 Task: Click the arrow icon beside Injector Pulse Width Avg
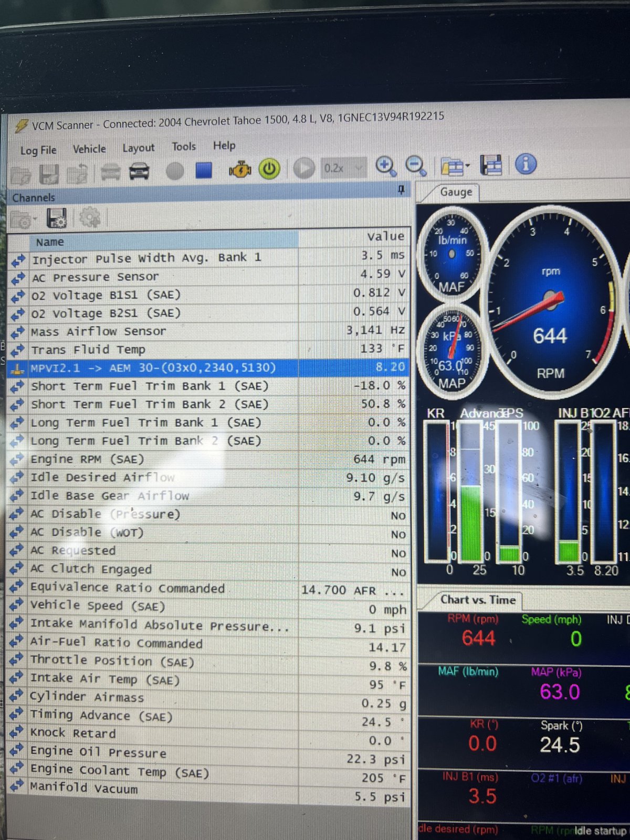coord(18,260)
